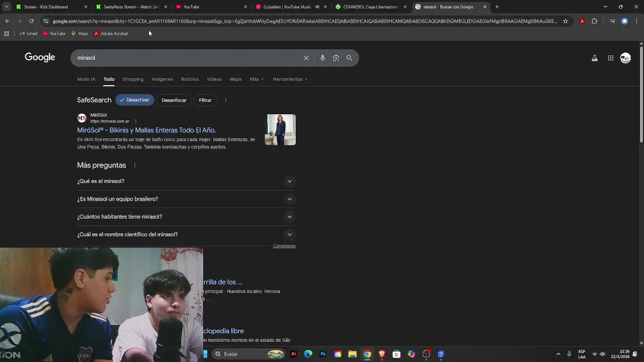Open the Google account profile avatar
The image size is (644, 362).
pos(625,58)
